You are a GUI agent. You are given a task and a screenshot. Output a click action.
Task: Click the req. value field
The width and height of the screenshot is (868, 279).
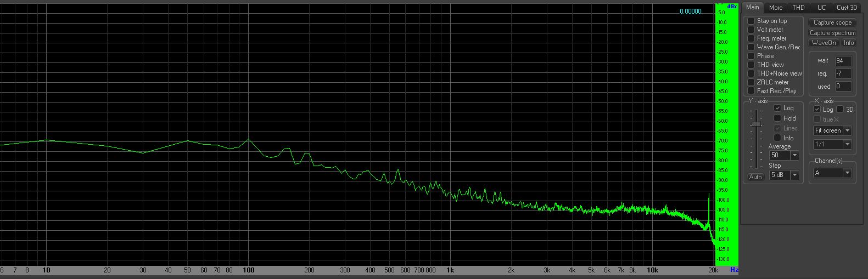click(843, 73)
